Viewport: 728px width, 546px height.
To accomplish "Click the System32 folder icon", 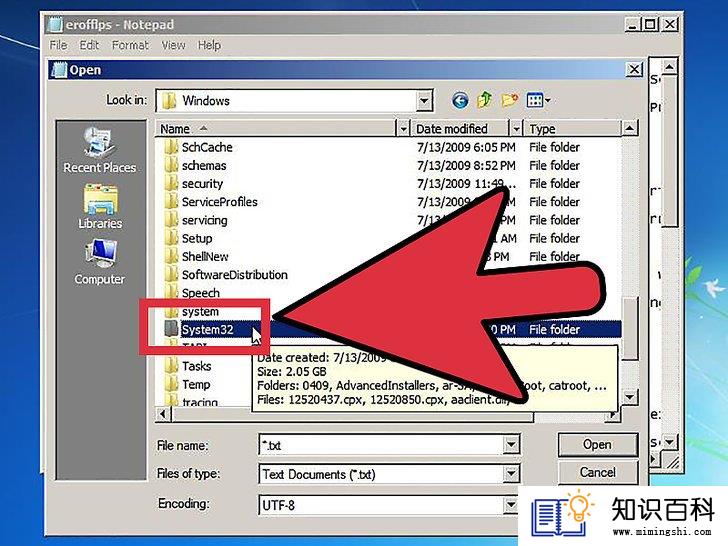I will pyautogui.click(x=171, y=329).
